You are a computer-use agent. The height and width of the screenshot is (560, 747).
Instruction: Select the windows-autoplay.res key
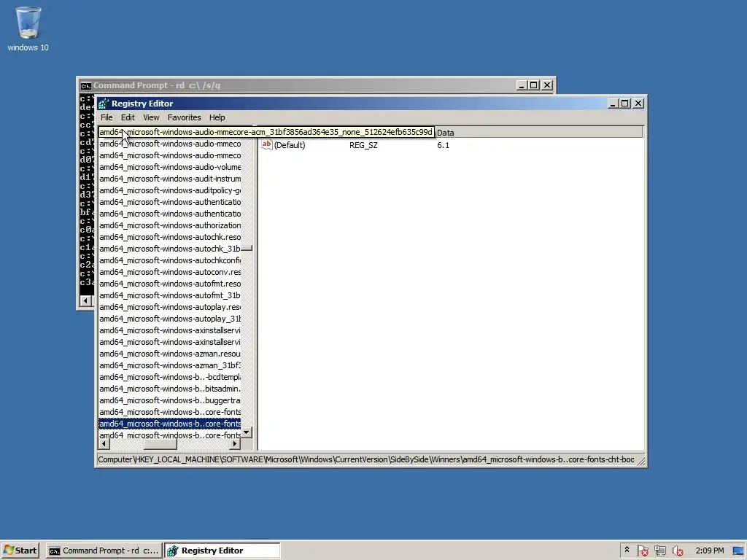tap(169, 307)
